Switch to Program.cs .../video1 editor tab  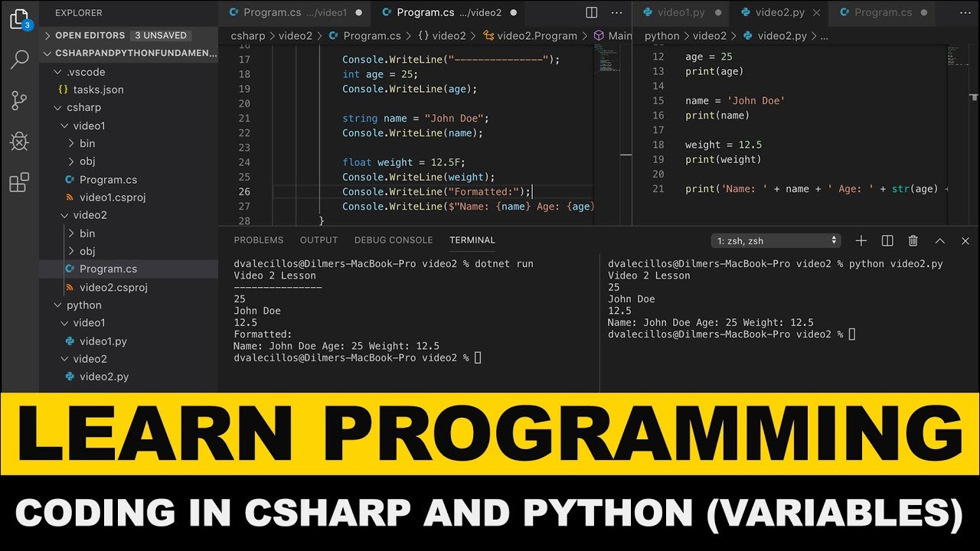pos(295,12)
